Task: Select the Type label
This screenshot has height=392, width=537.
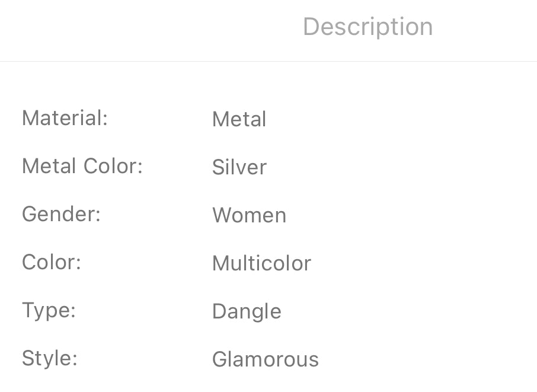Action: pyautogui.click(x=49, y=311)
